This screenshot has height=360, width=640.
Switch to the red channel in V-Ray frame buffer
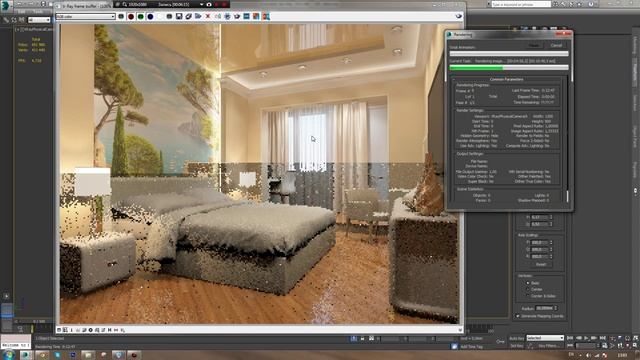(x=131, y=16)
